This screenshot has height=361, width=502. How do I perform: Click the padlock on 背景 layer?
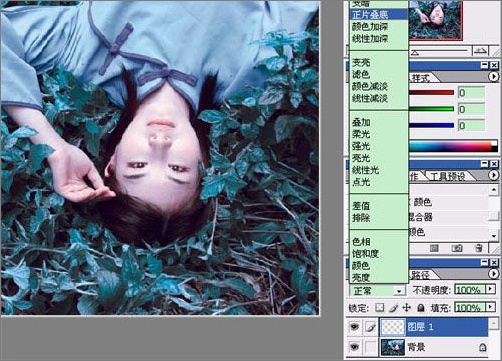[482, 348]
